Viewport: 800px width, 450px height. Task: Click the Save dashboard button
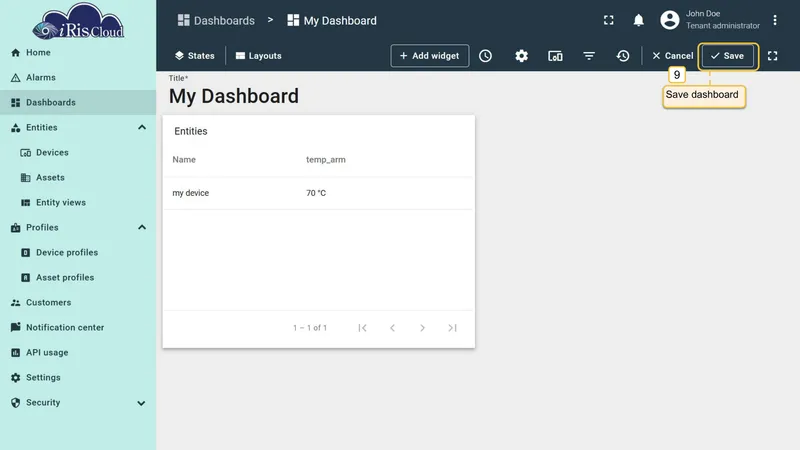728,56
